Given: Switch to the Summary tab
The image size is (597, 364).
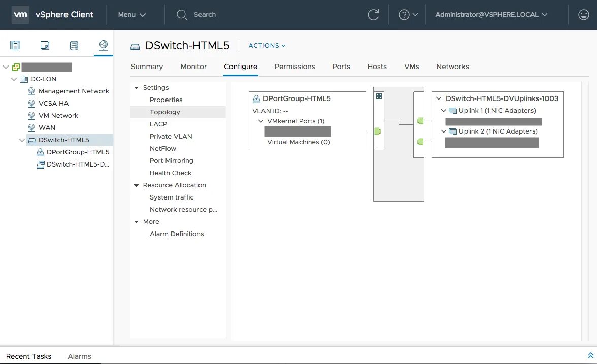Looking at the screenshot, I should pyautogui.click(x=147, y=67).
